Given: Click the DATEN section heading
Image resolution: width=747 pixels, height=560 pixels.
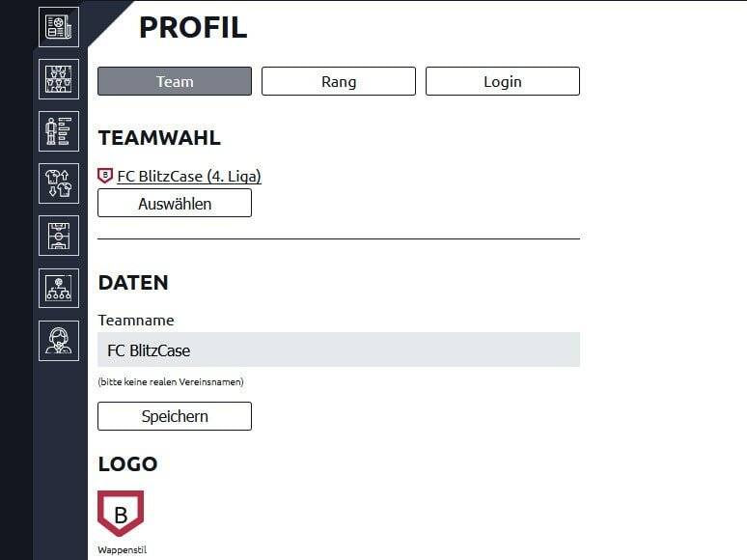Looking at the screenshot, I should point(133,283).
